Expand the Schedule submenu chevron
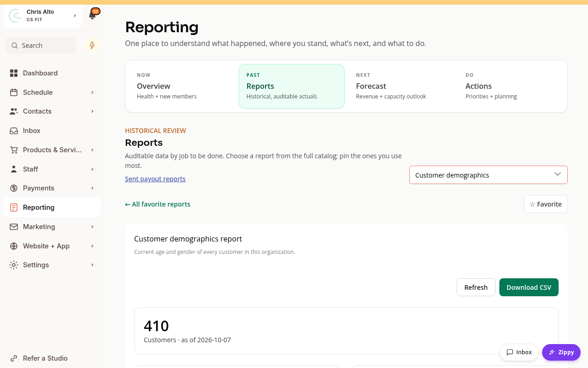 [92, 92]
